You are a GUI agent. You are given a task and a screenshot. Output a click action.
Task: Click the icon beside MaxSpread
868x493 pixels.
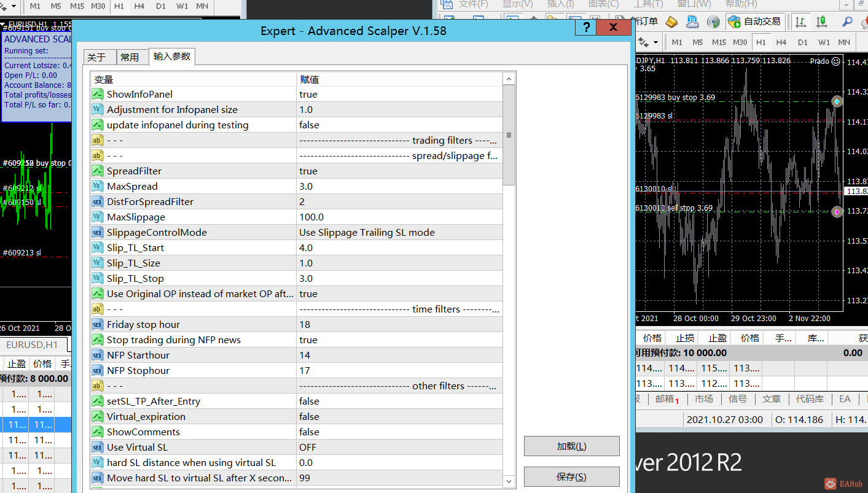97,186
